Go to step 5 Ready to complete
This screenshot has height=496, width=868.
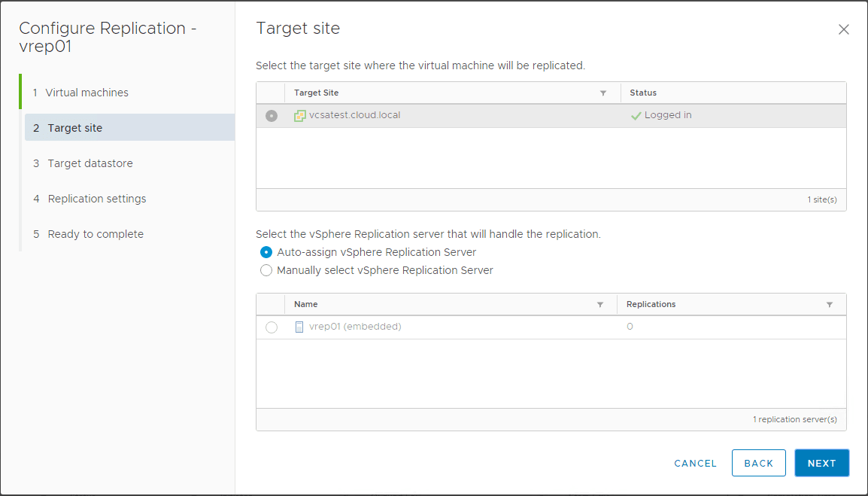click(x=95, y=234)
